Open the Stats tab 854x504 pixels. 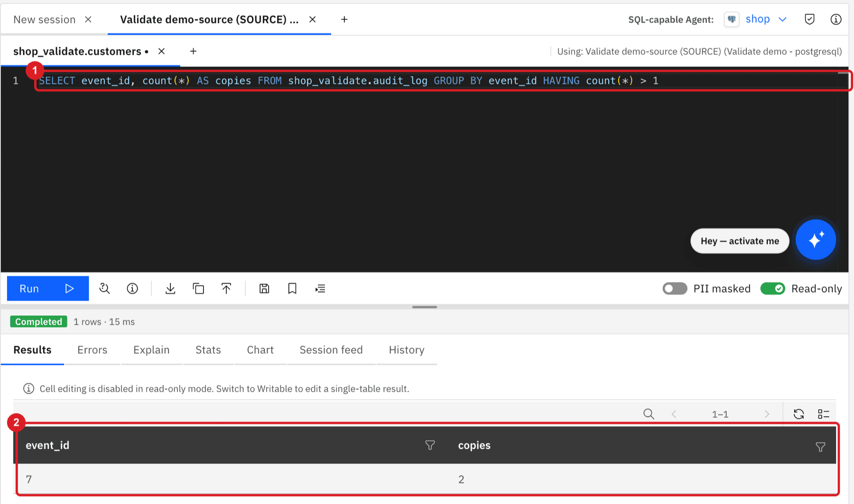pyautogui.click(x=208, y=350)
